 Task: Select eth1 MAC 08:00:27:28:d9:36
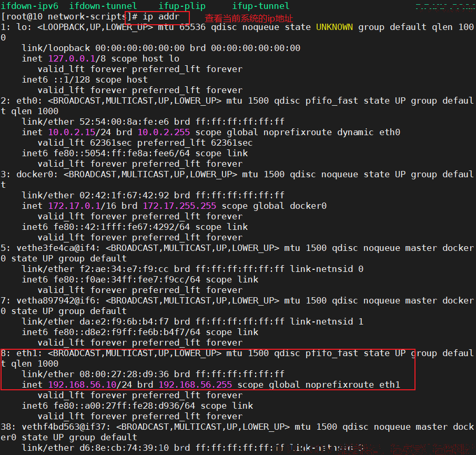tap(124, 375)
